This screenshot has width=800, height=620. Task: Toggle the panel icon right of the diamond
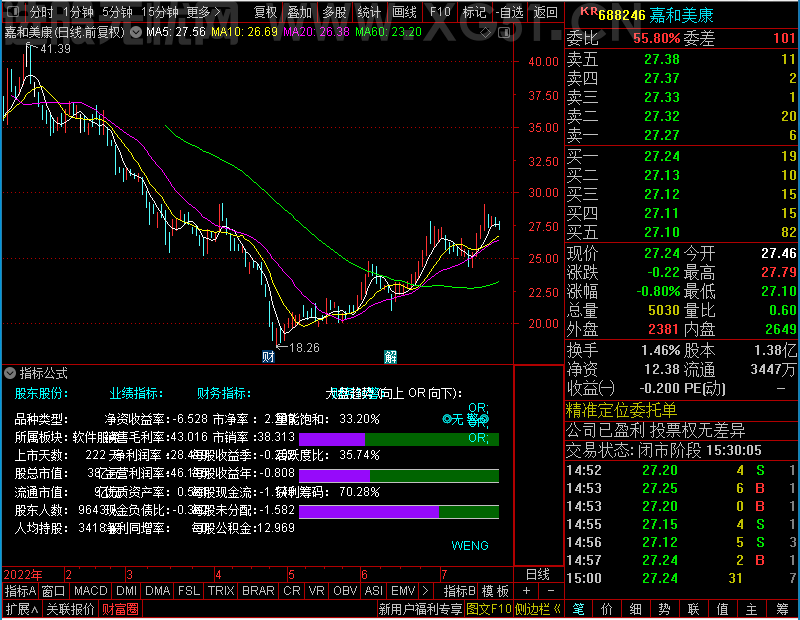coord(504,32)
